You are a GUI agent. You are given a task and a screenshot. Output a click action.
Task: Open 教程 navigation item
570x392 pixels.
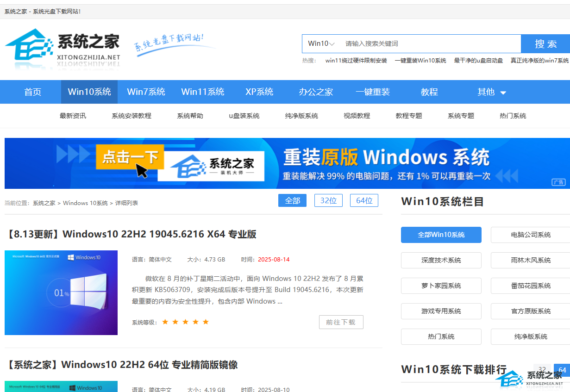(x=429, y=92)
